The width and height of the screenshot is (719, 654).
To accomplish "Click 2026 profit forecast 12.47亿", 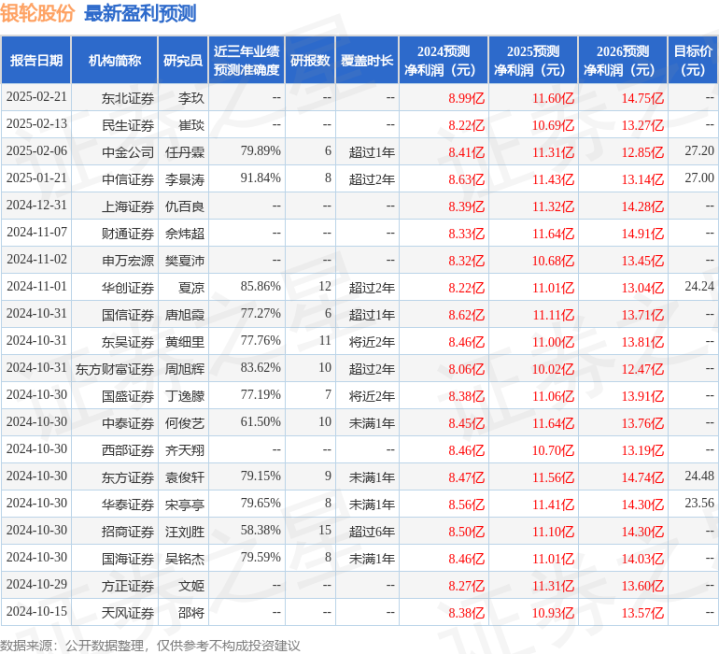I will (x=642, y=369).
